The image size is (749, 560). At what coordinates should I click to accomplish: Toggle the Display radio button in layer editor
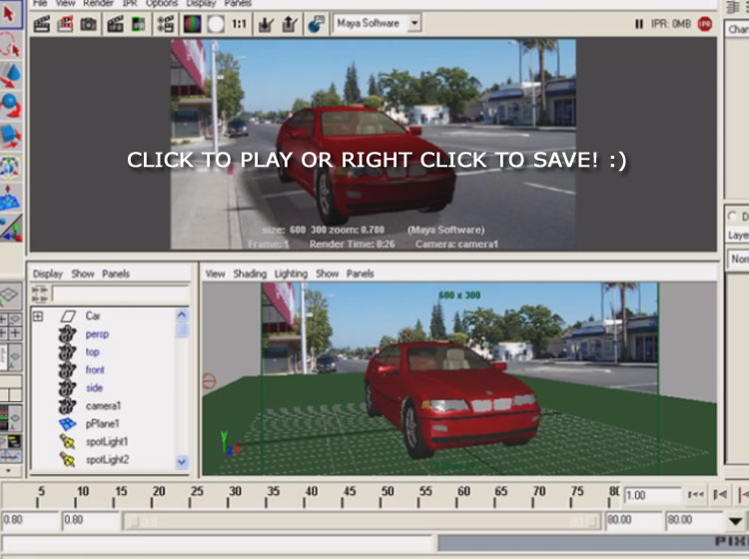coord(733,217)
